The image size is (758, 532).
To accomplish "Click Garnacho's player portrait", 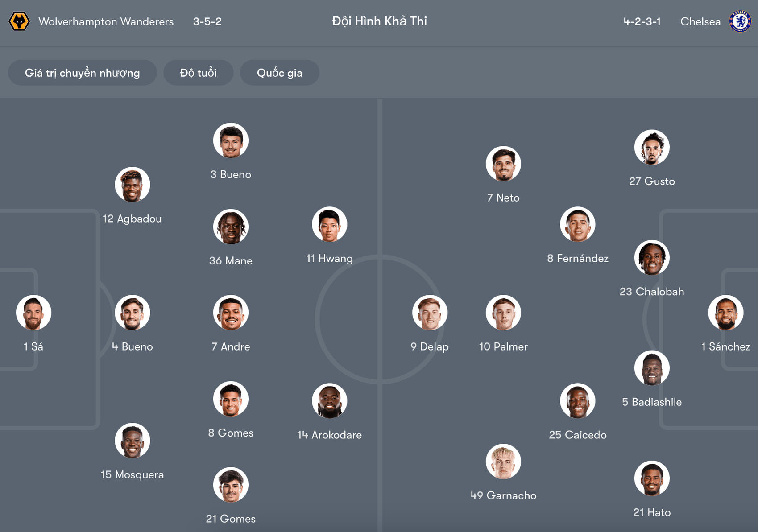I will pos(503,462).
